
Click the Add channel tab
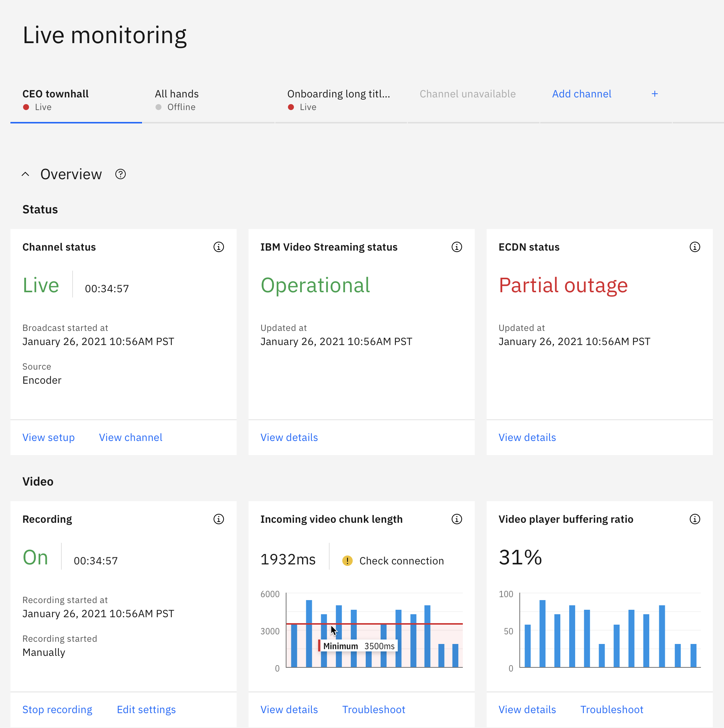pyautogui.click(x=606, y=100)
